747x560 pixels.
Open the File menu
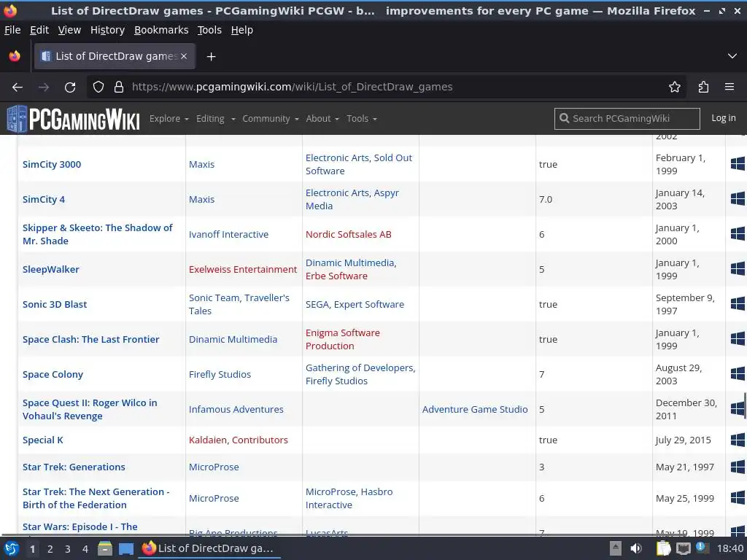pyautogui.click(x=12, y=30)
